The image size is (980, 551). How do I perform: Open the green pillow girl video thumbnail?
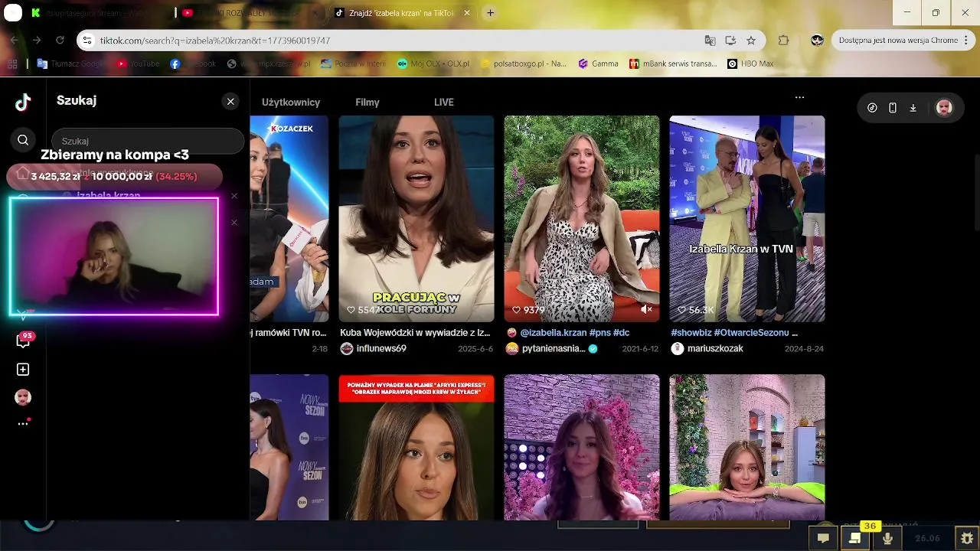click(747, 447)
